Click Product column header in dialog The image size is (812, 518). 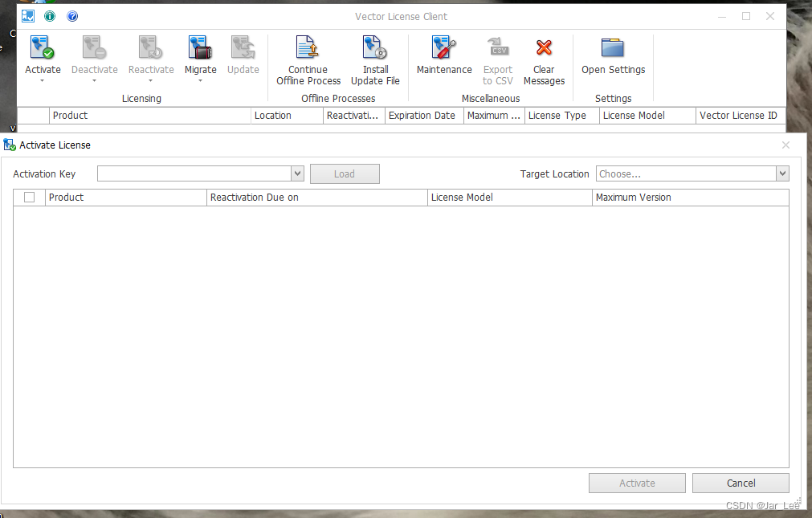(126, 198)
